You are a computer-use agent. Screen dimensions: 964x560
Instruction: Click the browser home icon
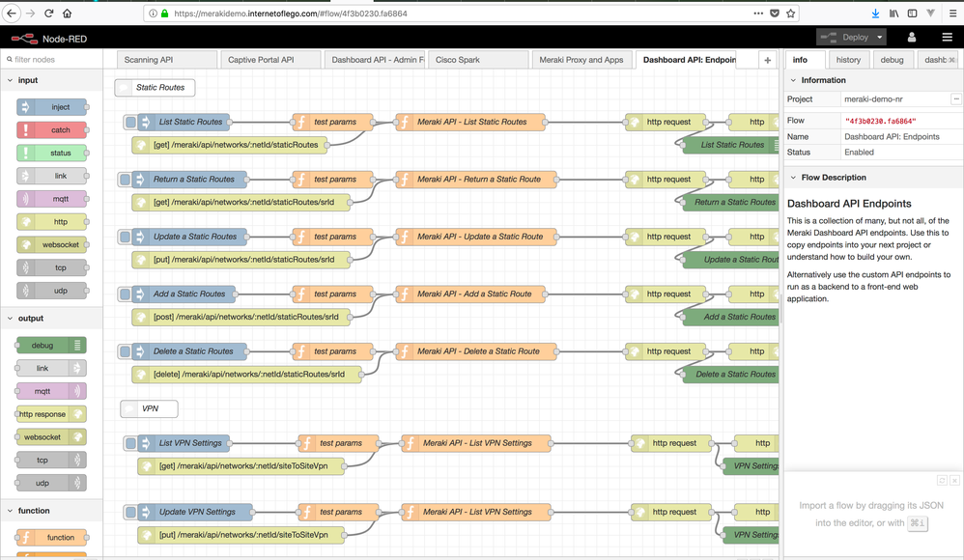[x=67, y=13]
